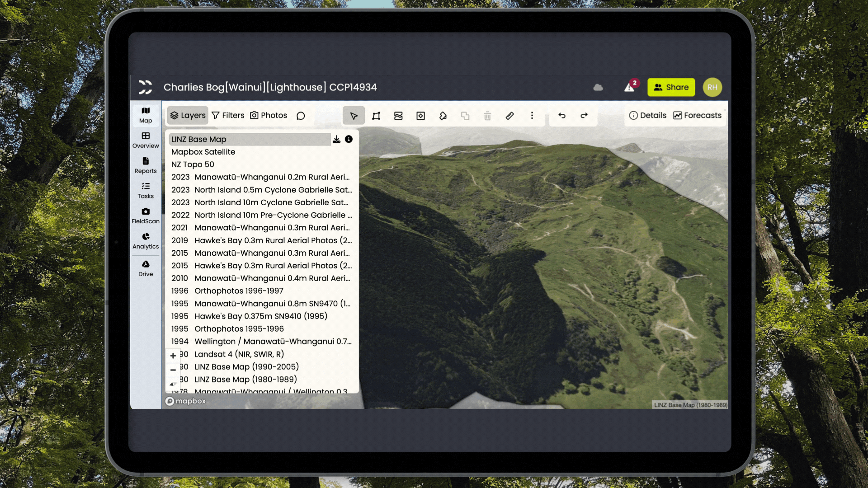Select the polygon draw tool
The image size is (868, 488).
[x=376, y=116]
